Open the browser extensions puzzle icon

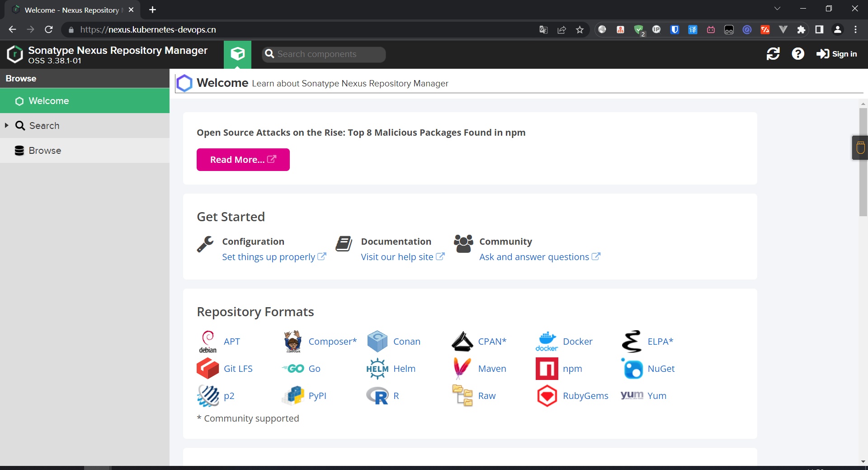click(801, 30)
